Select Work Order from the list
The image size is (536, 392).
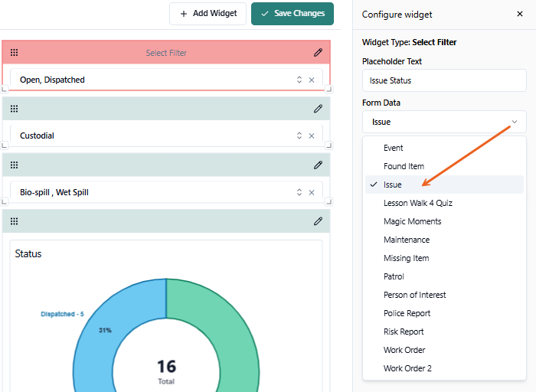[x=404, y=350]
